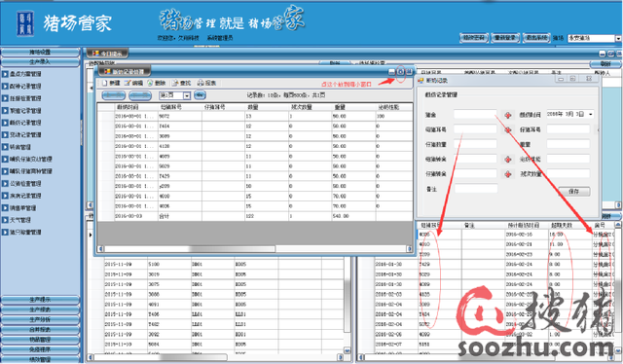Screen dimensions: 623x364
Task: Open the page number dropdown (第1页)
Action: pos(186,95)
